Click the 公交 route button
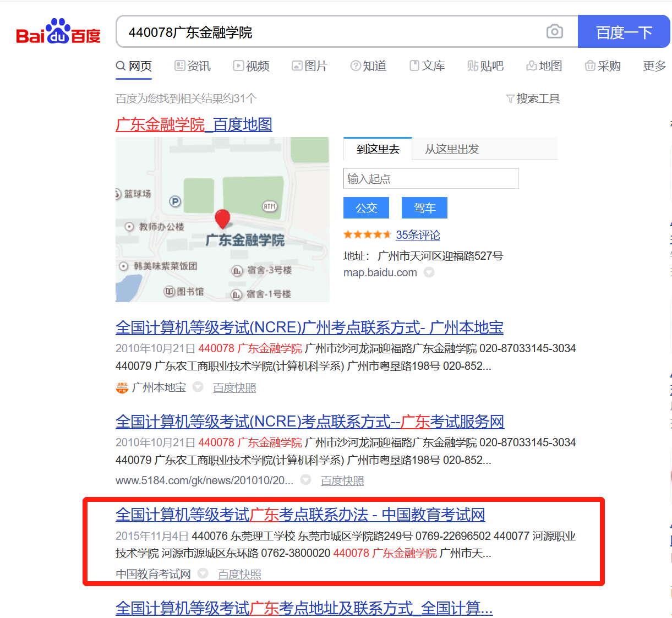 pyautogui.click(x=366, y=208)
